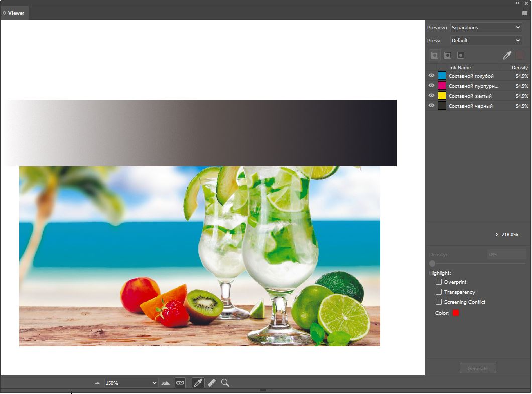Click the Generate button
Image resolution: width=532 pixels, height=394 pixels.
(x=478, y=368)
